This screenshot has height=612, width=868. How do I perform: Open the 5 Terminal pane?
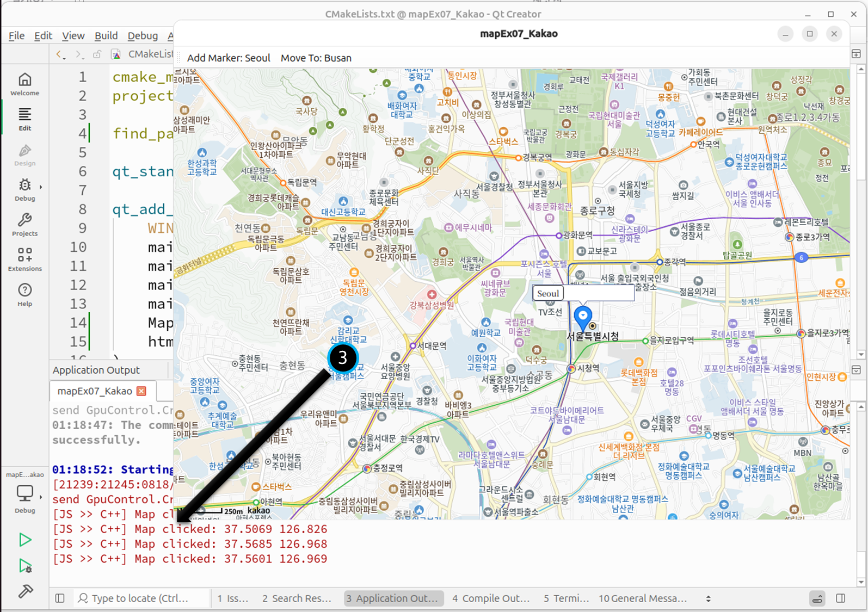click(567, 598)
